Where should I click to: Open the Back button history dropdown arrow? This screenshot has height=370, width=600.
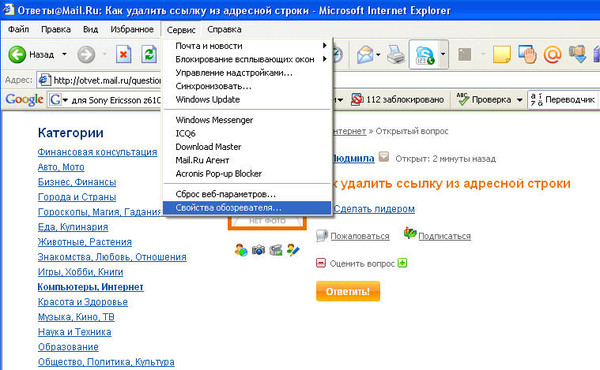pos(64,54)
